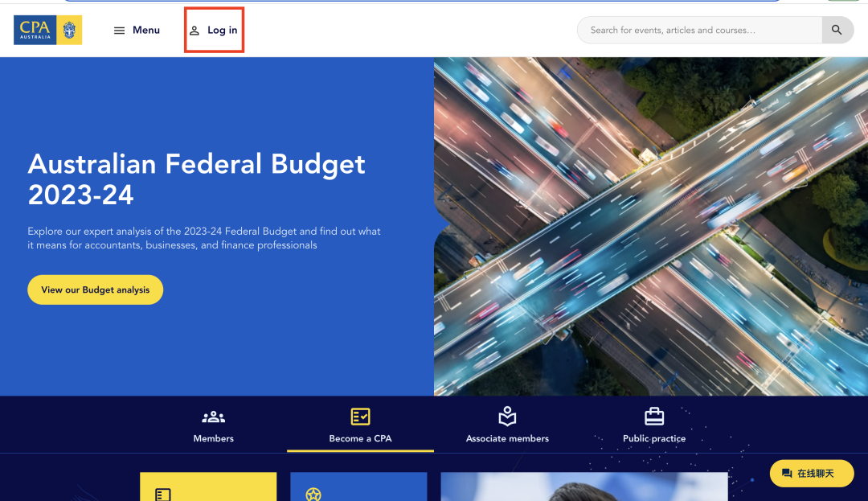Open the hamburger Menu icon

119,31
